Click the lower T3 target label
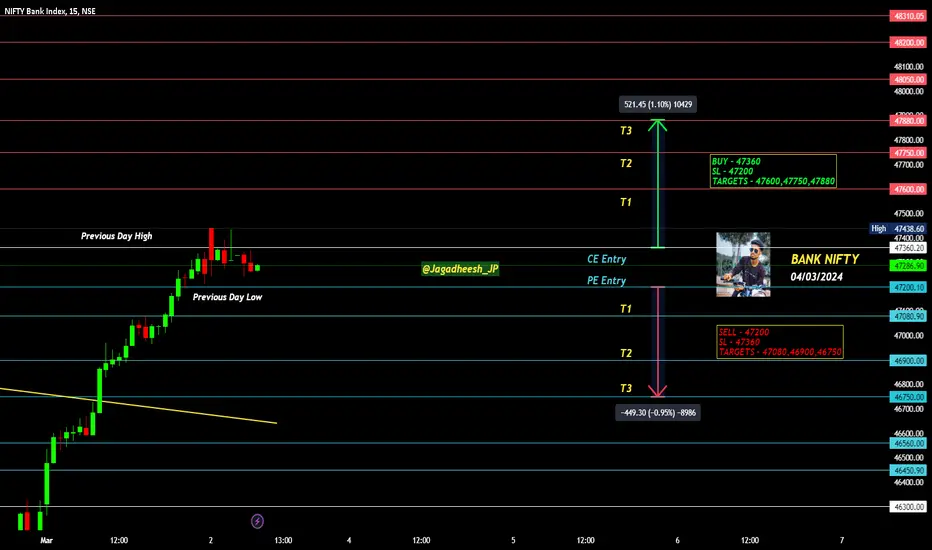Image resolution: width=932 pixels, height=550 pixels. [626, 388]
